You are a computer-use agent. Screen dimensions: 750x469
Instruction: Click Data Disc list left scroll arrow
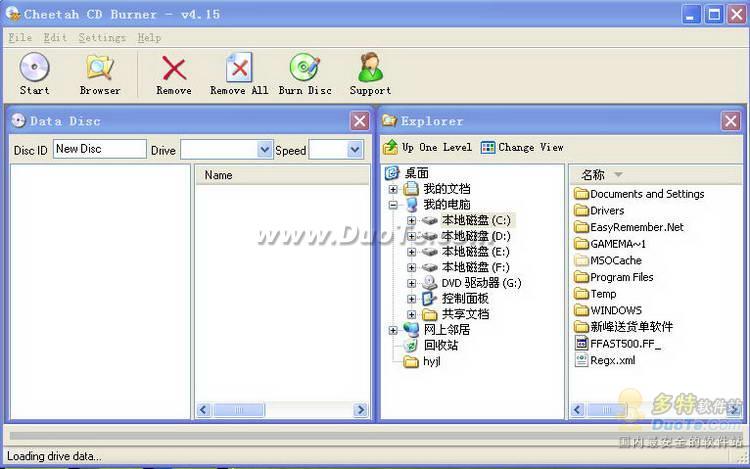point(203,410)
